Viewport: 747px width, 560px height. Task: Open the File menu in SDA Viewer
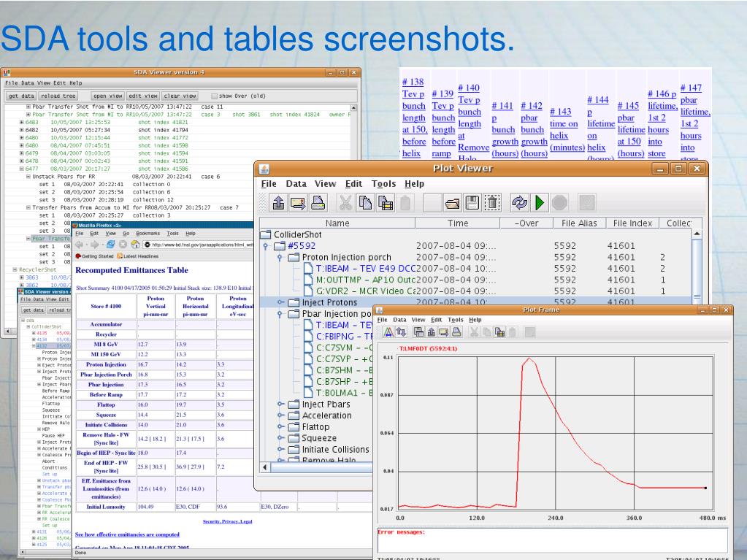[x=10, y=83]
